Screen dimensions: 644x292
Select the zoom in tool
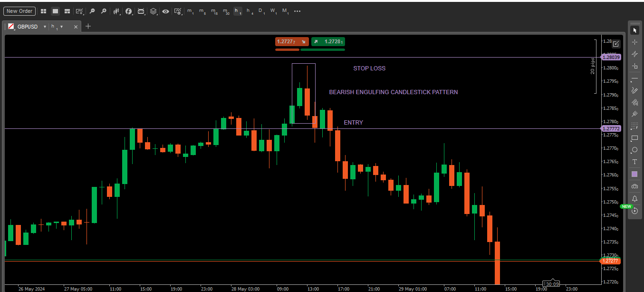tap(104, 11)
